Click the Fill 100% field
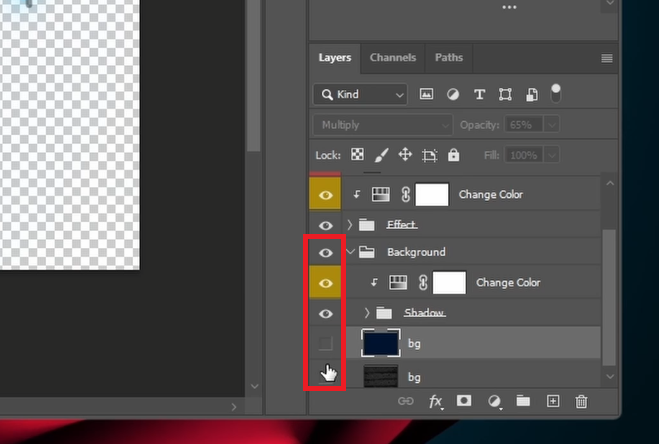659x444 pixels. [523, 155]
